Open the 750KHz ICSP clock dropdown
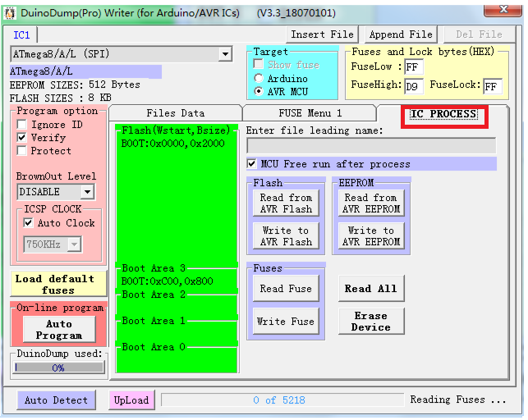 click(x=74, y=244)
